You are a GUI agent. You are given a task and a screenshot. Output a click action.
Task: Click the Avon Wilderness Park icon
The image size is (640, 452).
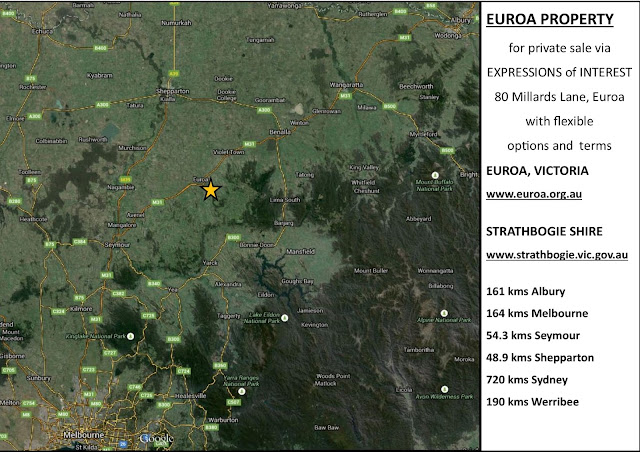coord(444,389)
